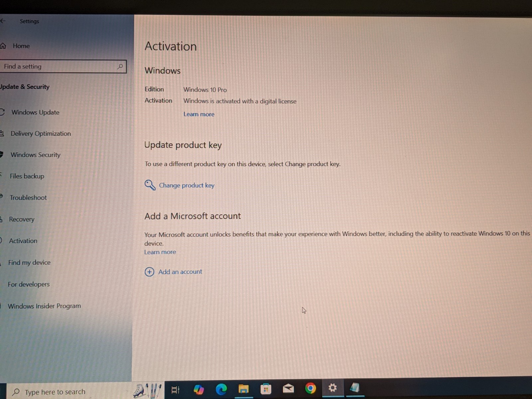Click the taskbar Type here to search box
The width and height of the screenshot is (532, 399).
click(x=69, y=392)
